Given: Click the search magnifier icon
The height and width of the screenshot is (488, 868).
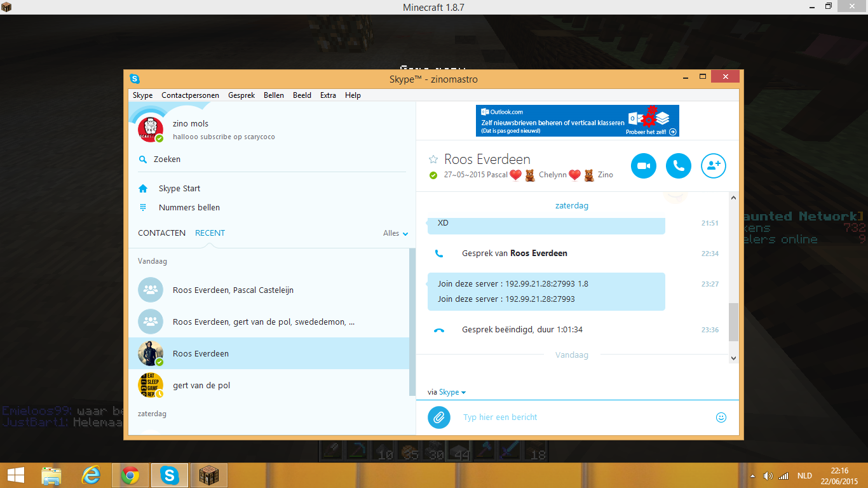Looking at the screenshot, I should [143, 159].
